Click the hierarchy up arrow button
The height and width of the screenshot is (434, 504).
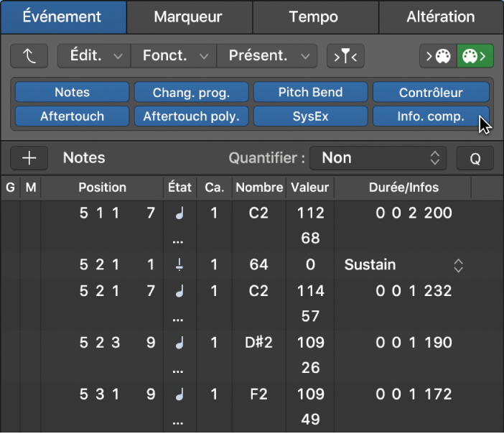pos(29,55)
